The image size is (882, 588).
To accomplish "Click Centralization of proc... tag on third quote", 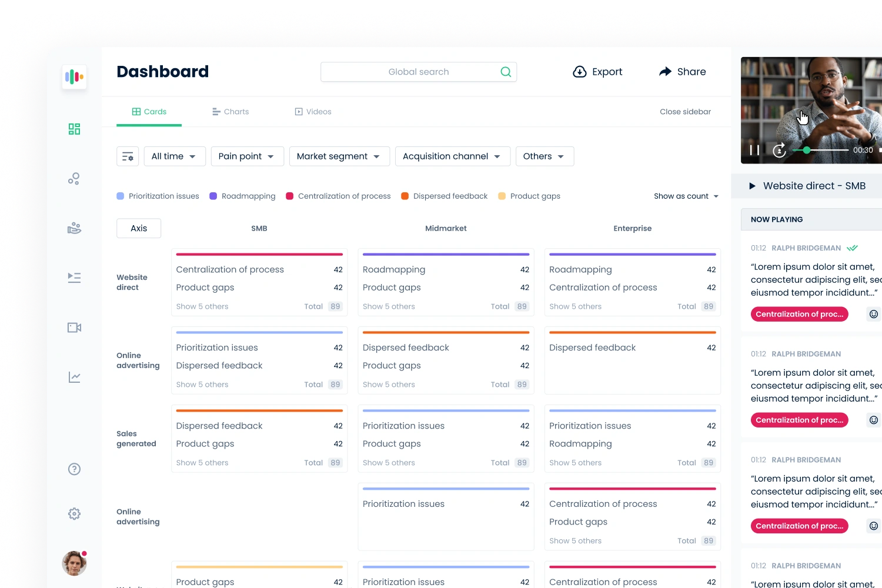I will pyautogui.click(x=799, y=526).
